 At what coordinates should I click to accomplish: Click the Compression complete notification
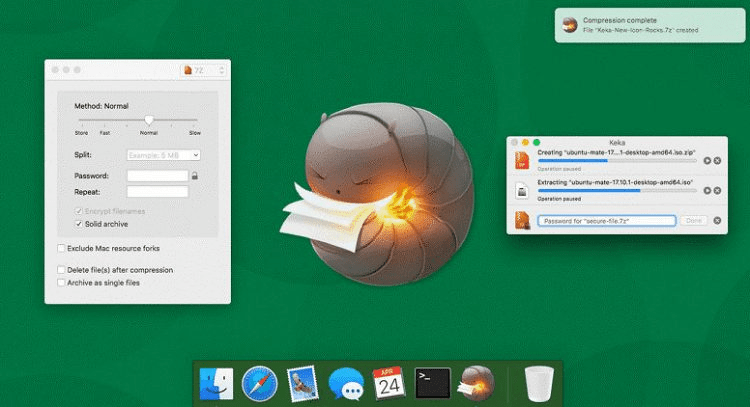point(650,25)
